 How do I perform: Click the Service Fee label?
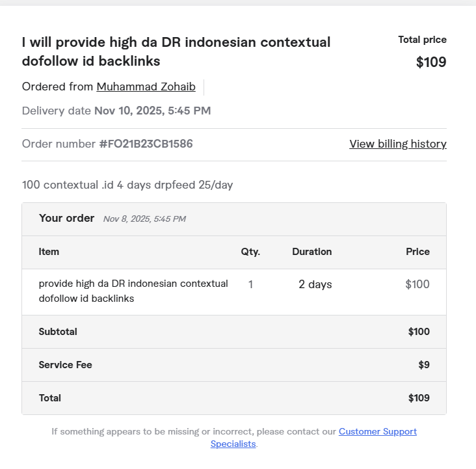pos(65,365)
